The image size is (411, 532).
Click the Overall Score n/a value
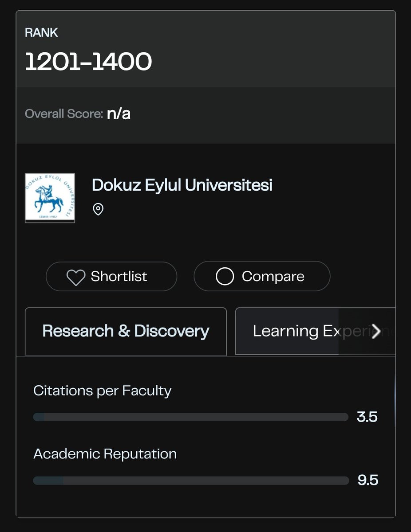[119, 114]
